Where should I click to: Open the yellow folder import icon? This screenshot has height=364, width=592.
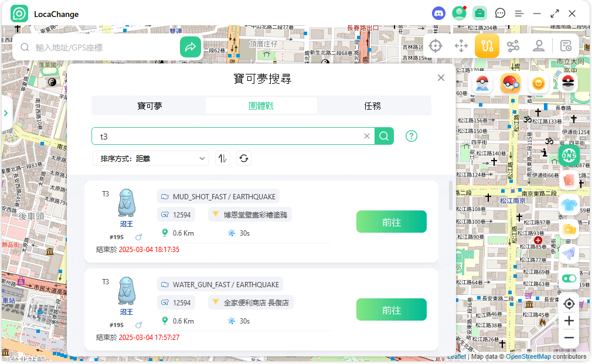(569, 229)
